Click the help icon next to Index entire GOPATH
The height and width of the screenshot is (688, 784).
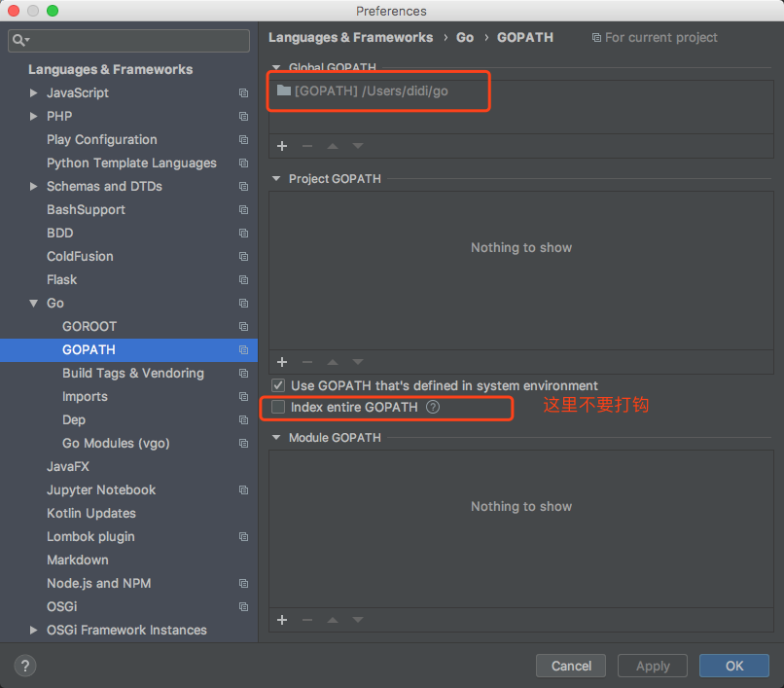click(x=433, y=408)
